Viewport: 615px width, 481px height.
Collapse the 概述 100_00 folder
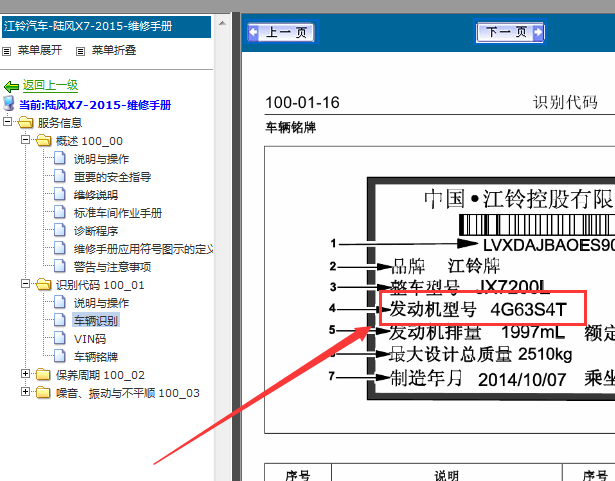[x=25, y=140]
